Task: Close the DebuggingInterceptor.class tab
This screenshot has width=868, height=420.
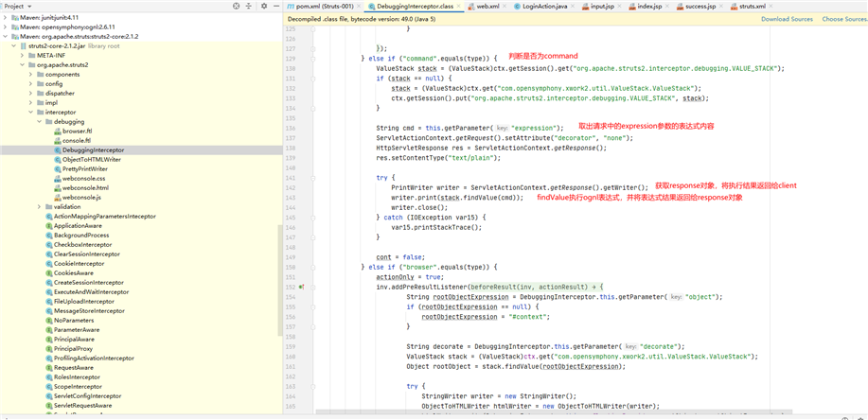Action: [x=456, y=7]
